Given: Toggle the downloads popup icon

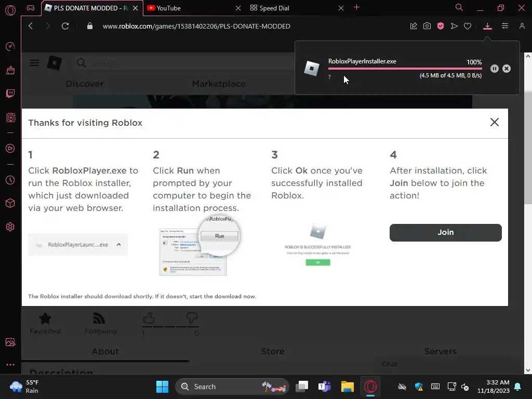Looking at the screenshot, I should pyautogui.click(x=487, y=26).
